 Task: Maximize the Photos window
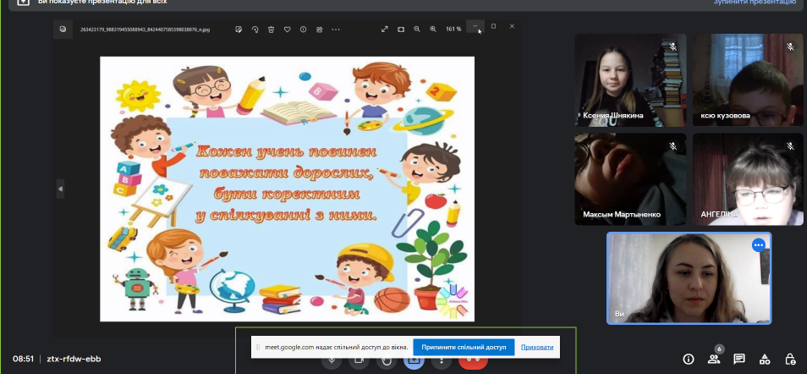click(x=493, y=26)
